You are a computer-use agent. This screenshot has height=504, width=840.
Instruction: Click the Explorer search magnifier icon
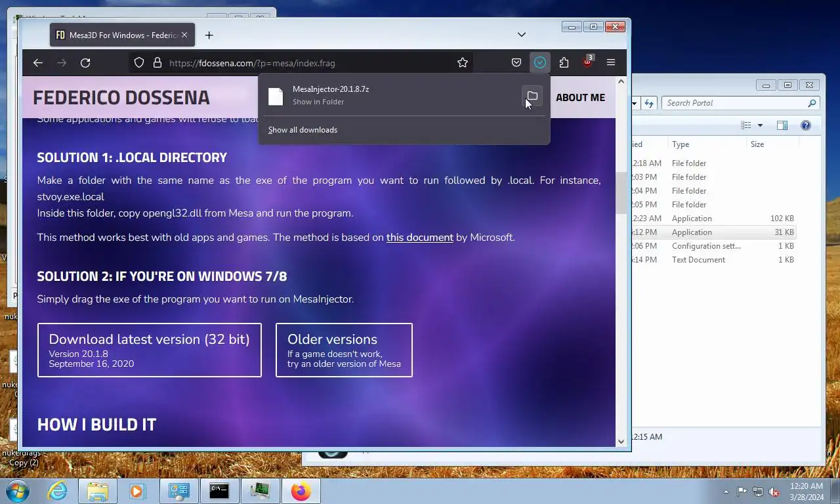click(x=812, y=103)
